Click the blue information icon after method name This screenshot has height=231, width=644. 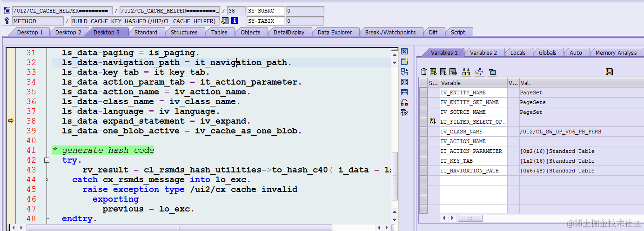[x=235, y=21]
